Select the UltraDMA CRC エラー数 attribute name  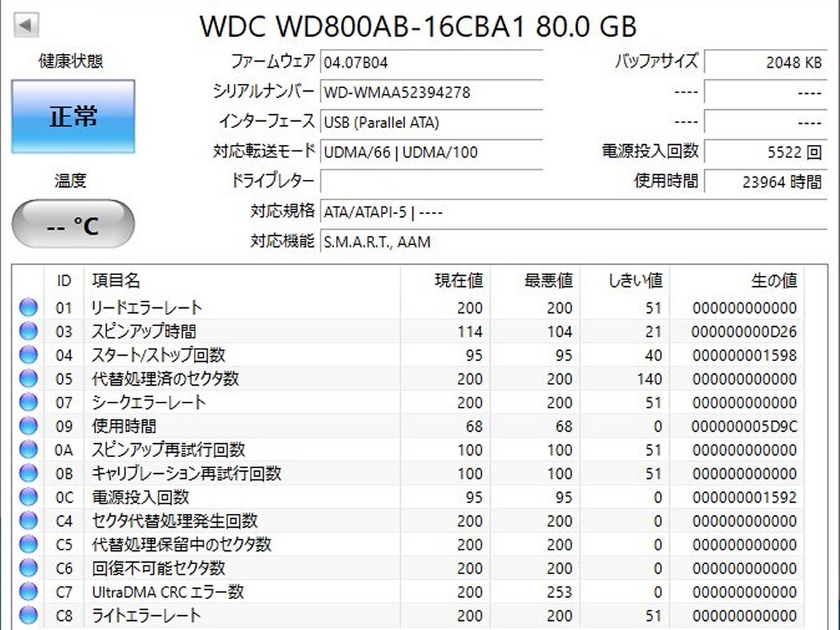click(168, 592)
